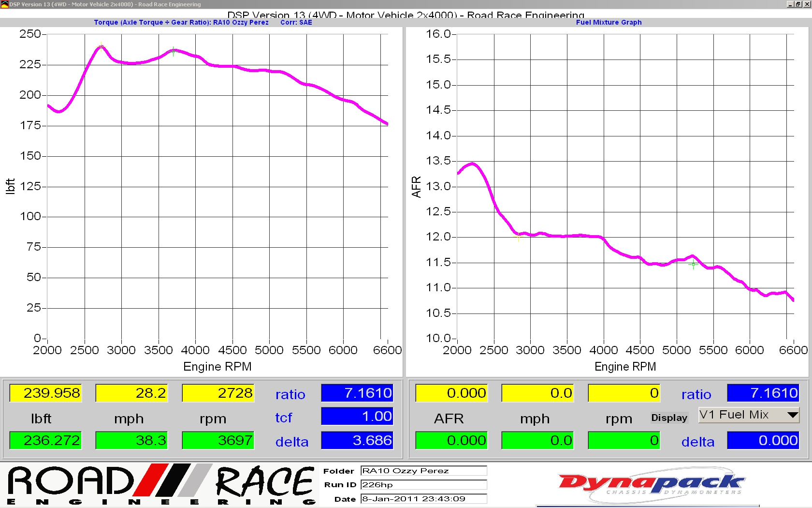The width and height of the screenshot is (812, 508).
Task: Click the blue tcf value 1.00
Action: click(357, 416)
